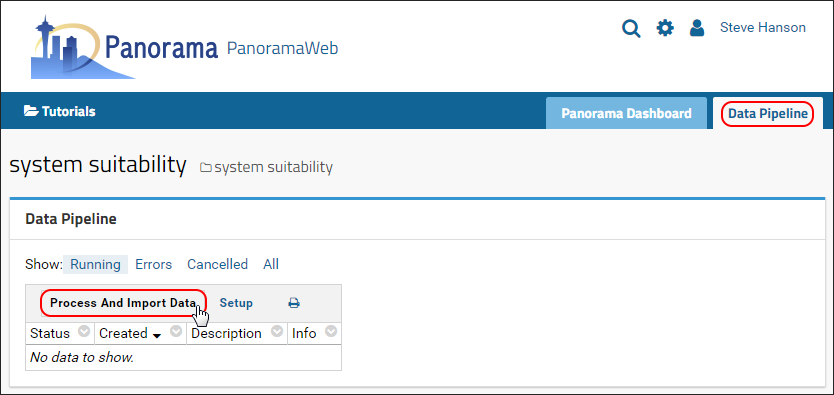The width and height of the screenshot is (834, 395).
Task: Click Process And Import Data button
Action: 123,303
